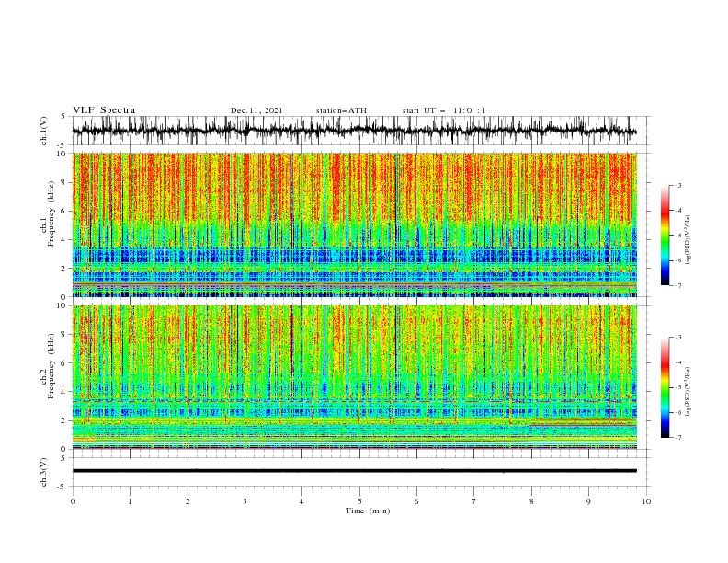Screen dimensions: 728x563
Task: Click time axis tick label "5"
Action: pos(359,501)
